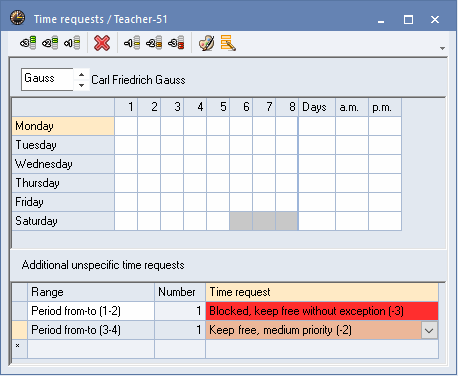Image resolution: width=458 pixels, height=376 pixels.
Task: Apply the +1 time request icon
Action: coord(72,43)
